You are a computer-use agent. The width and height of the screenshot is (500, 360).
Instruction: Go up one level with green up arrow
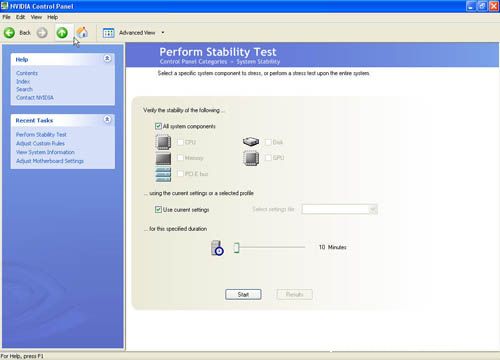(x=62, y=33)
